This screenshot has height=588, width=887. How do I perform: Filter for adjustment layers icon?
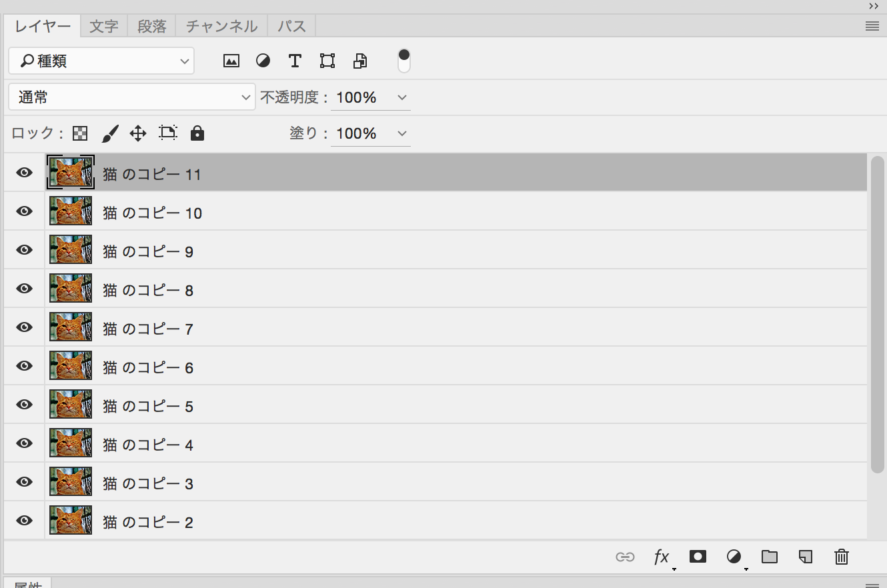point(263,61)
